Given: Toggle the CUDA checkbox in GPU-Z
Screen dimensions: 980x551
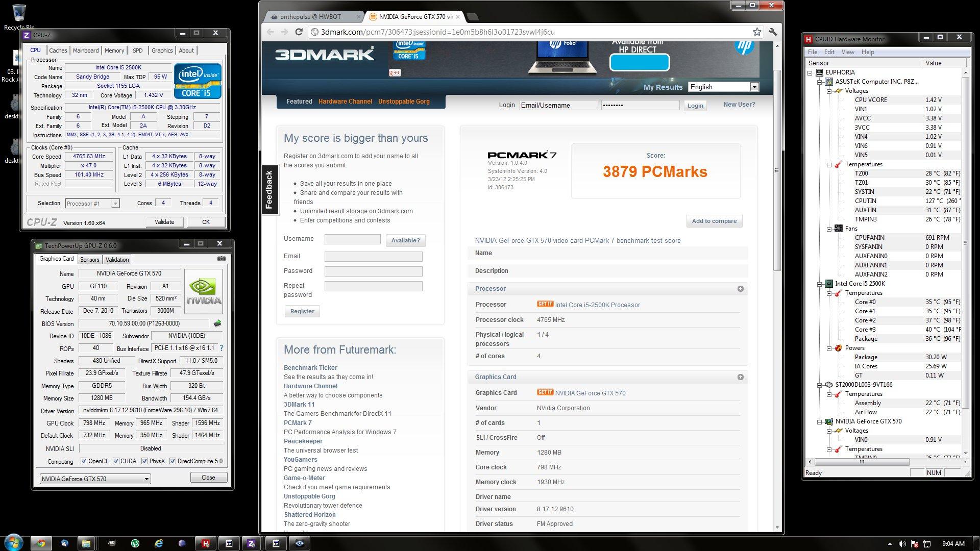Looking at the screenshot, I should tap(116, 461).
